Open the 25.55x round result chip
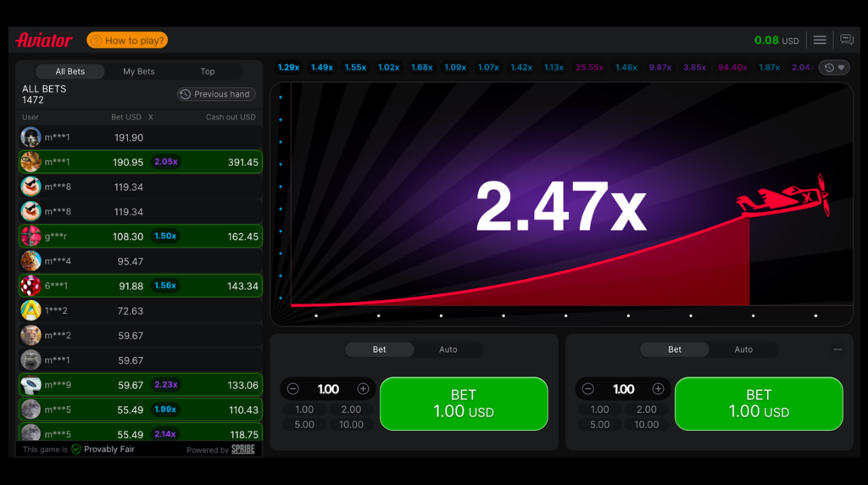Viewport: 868px width, 485px height. [x=589, y=68]
